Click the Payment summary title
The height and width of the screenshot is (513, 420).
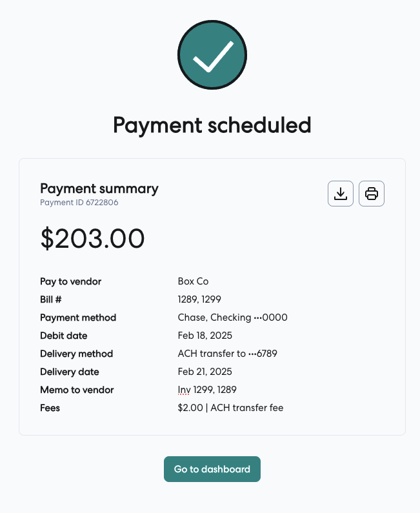(99, 188)
